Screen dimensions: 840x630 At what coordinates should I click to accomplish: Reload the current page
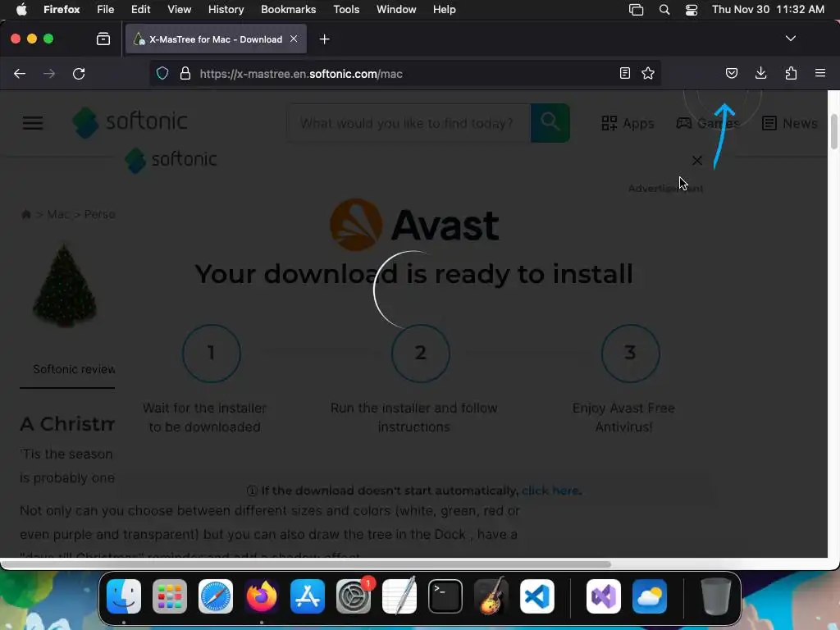pyautogui.click(x=79, y=73)
